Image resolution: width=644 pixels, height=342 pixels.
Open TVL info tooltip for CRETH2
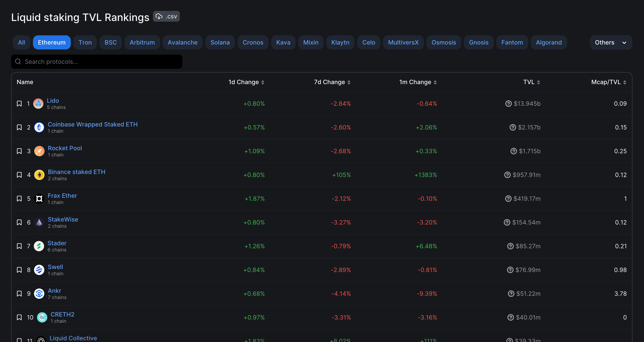511,317
